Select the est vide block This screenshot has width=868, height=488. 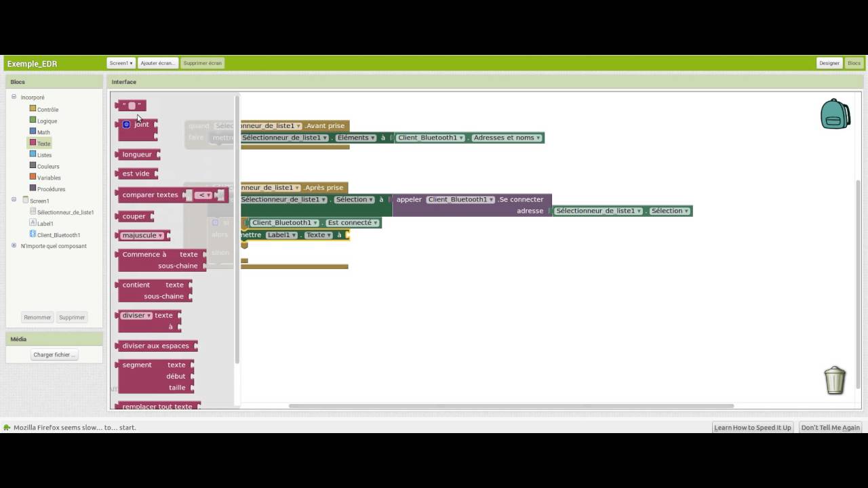tap(136, 174)
